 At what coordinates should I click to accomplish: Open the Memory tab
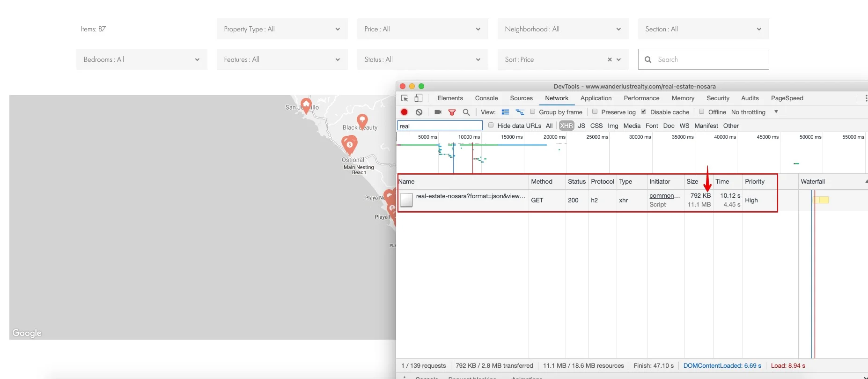[x=683, y=98]
